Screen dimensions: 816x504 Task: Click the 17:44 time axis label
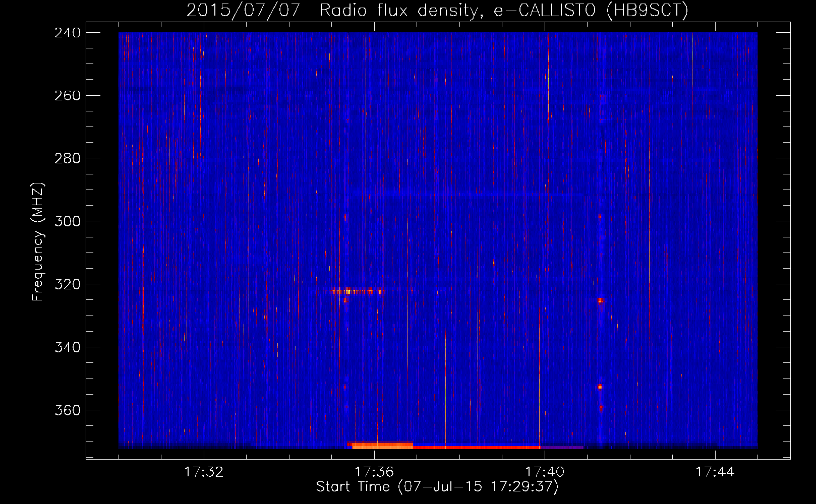(715, 472)
